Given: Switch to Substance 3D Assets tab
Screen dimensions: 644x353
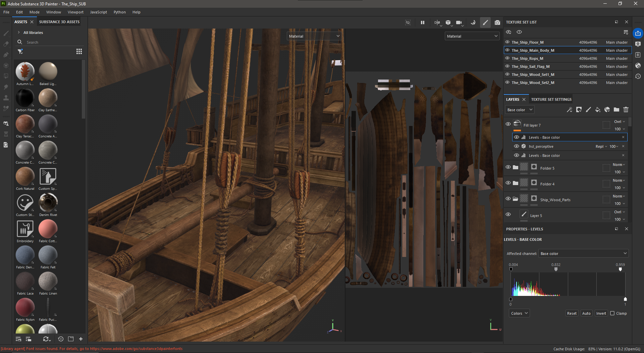Looking at the screenshot, I should [59, 22].
